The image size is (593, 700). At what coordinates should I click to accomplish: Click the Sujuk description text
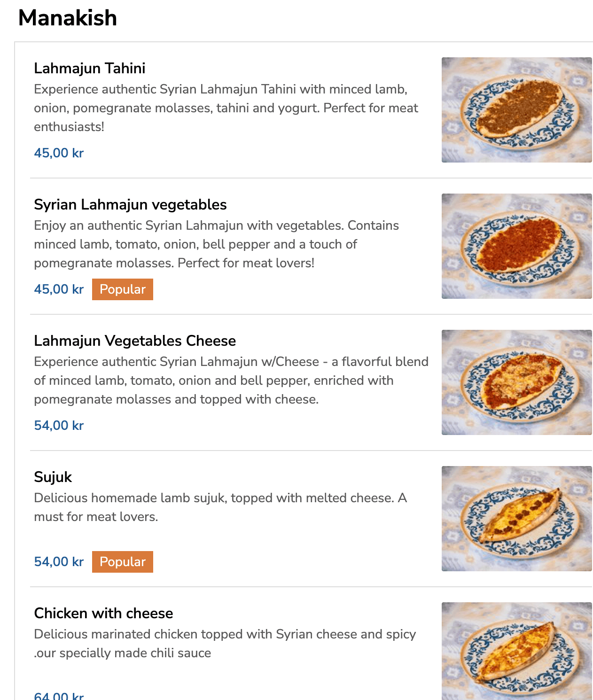[x=220, y=507]
